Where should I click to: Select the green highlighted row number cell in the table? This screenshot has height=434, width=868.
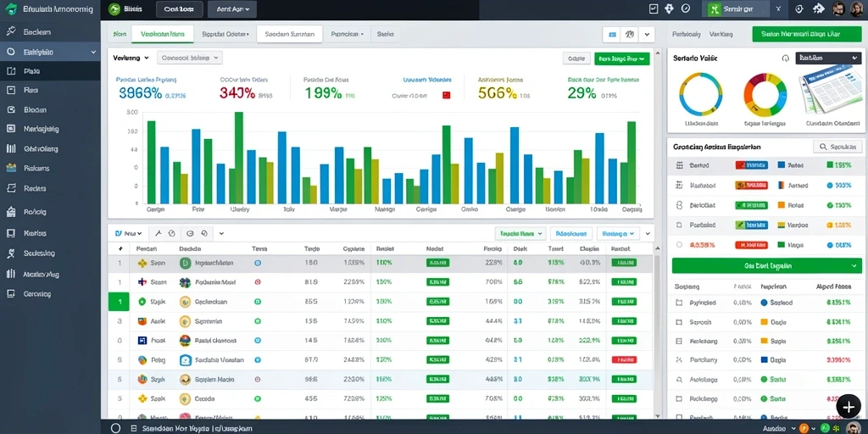coord(119,303)
